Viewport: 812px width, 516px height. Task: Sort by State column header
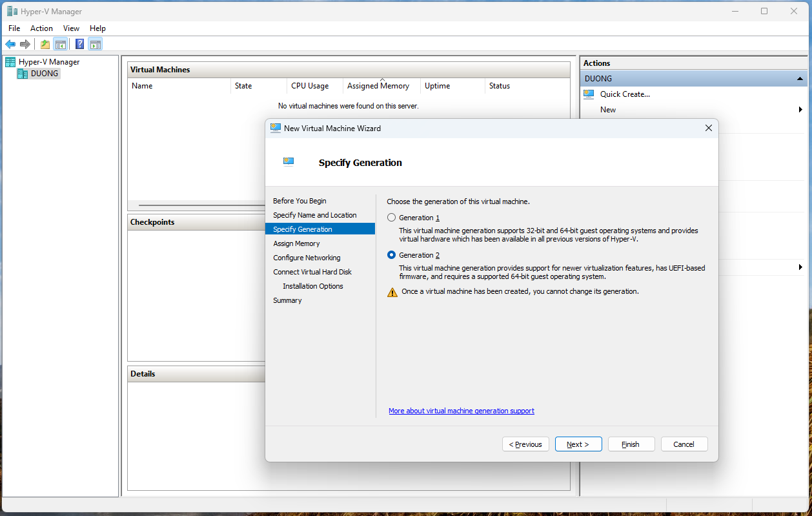[x=259, y=86]
